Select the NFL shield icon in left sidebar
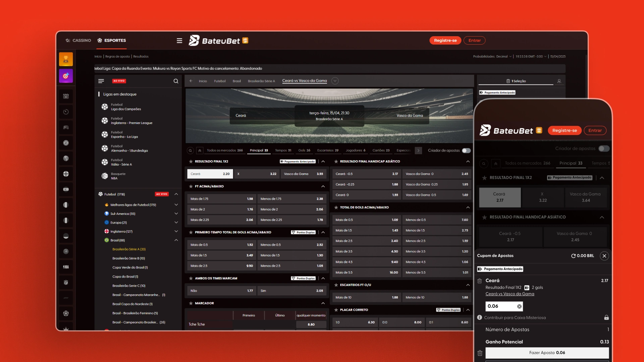 pyautogui.click(x=66, y=283)
